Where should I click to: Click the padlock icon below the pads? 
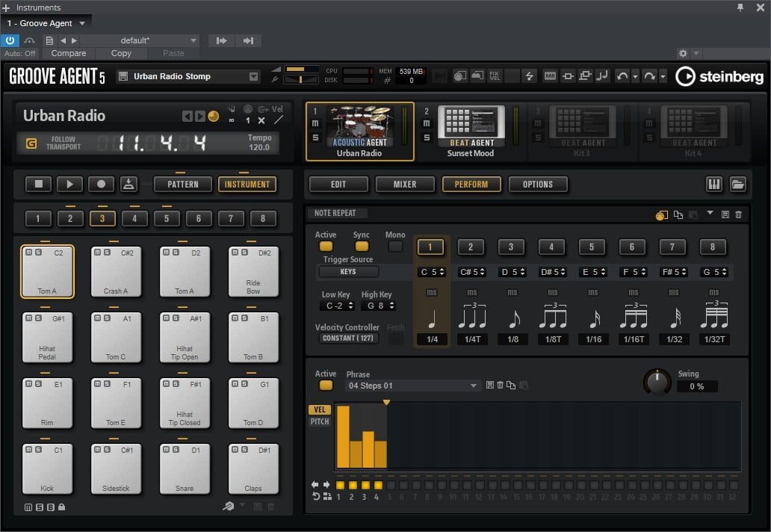(62, 507)
